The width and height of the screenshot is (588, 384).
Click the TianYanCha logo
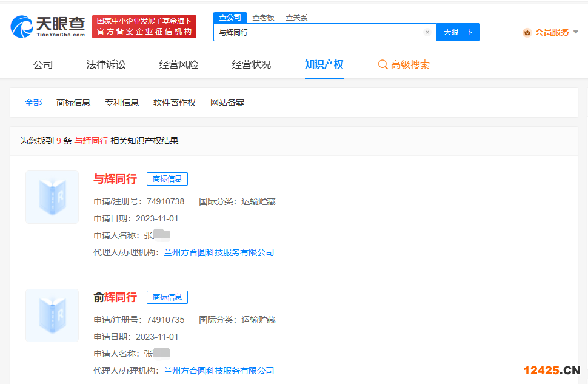pyautogui.click(x=48, y=27)
